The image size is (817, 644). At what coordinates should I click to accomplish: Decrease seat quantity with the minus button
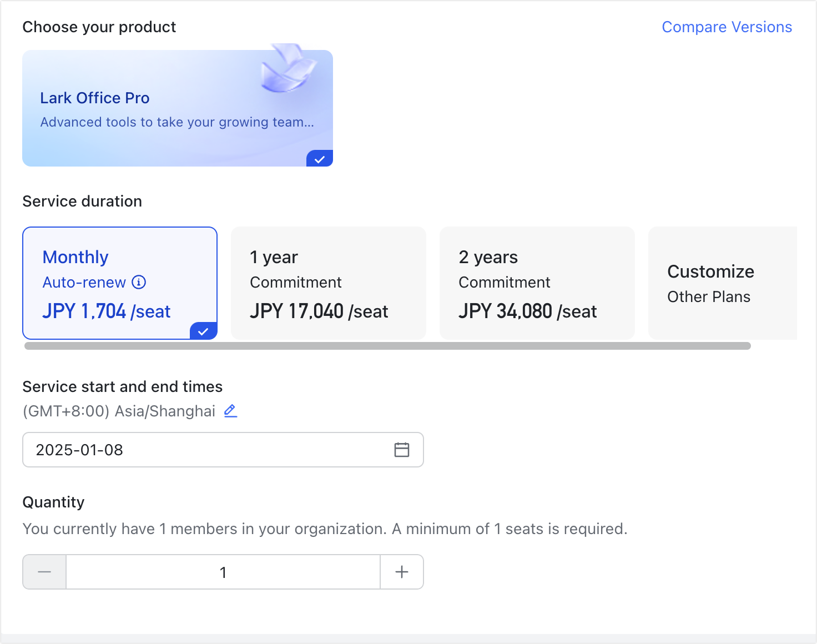44,572
